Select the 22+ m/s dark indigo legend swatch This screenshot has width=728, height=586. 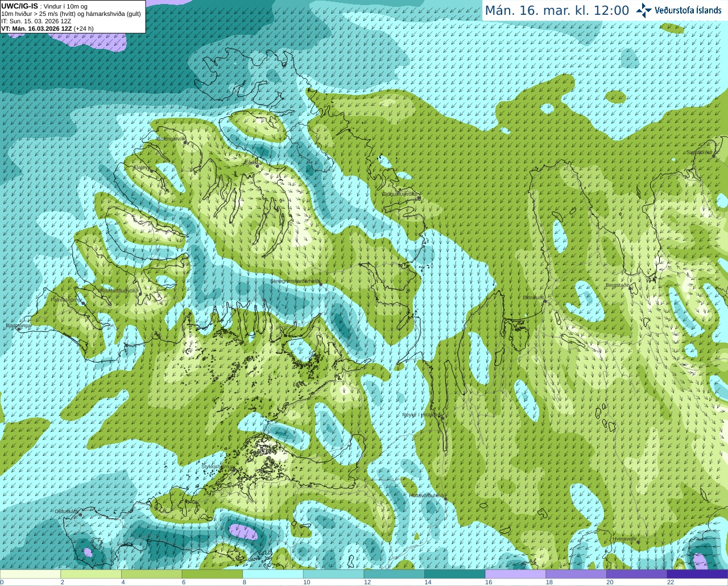point(697,574)
